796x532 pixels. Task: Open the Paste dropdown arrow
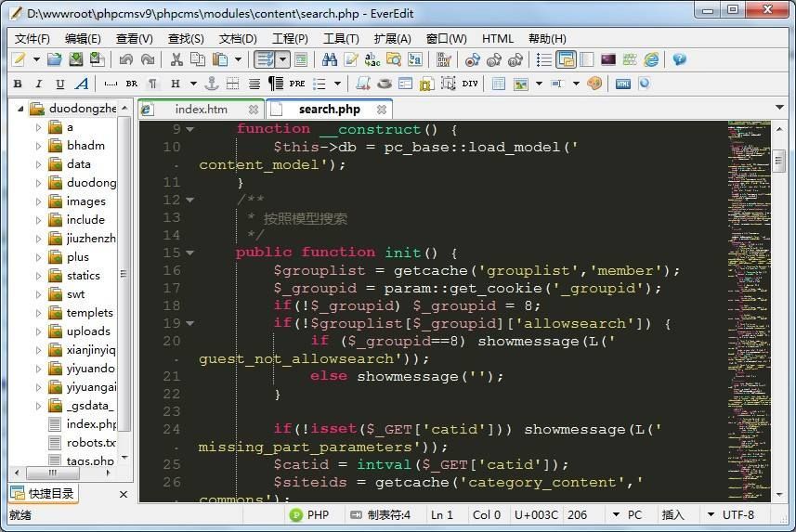coord(238,60)
